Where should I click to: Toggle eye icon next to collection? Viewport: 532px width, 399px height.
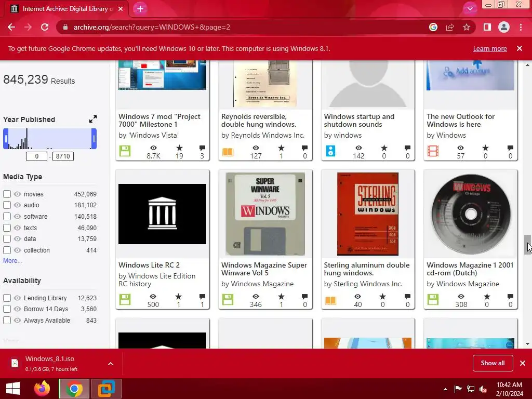click(x=17, y=250)
